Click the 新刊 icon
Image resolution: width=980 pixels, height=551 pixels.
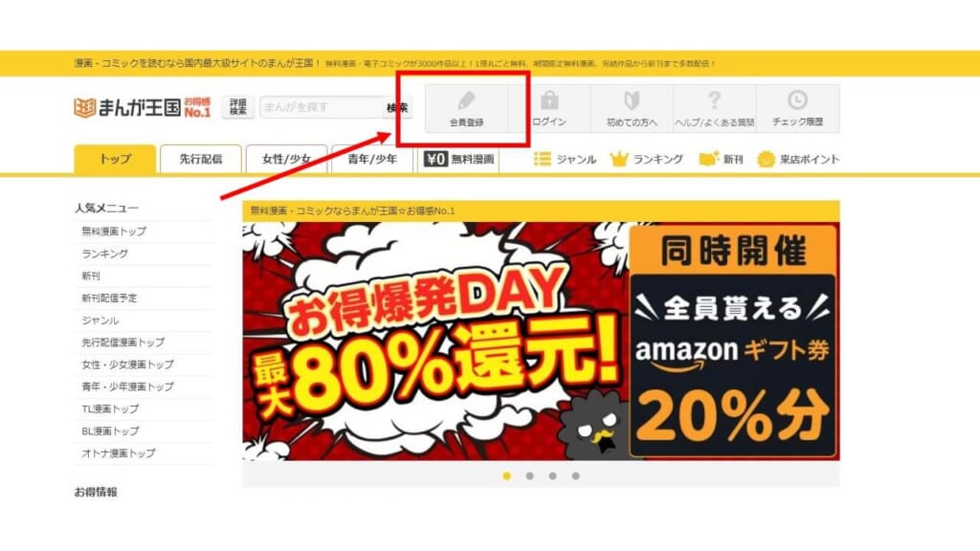709,159
